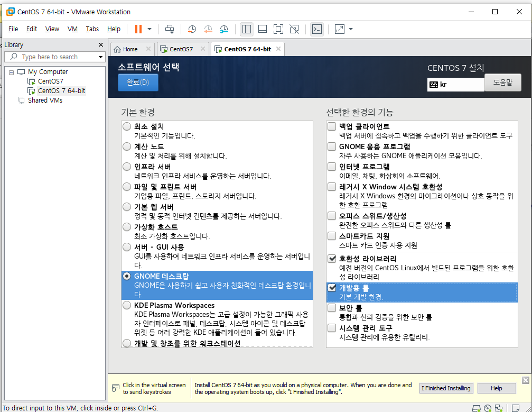This screenshot has width=532, height=412.
Task: Select the 최소 설치 radio button
Action: tap(127, 127)
